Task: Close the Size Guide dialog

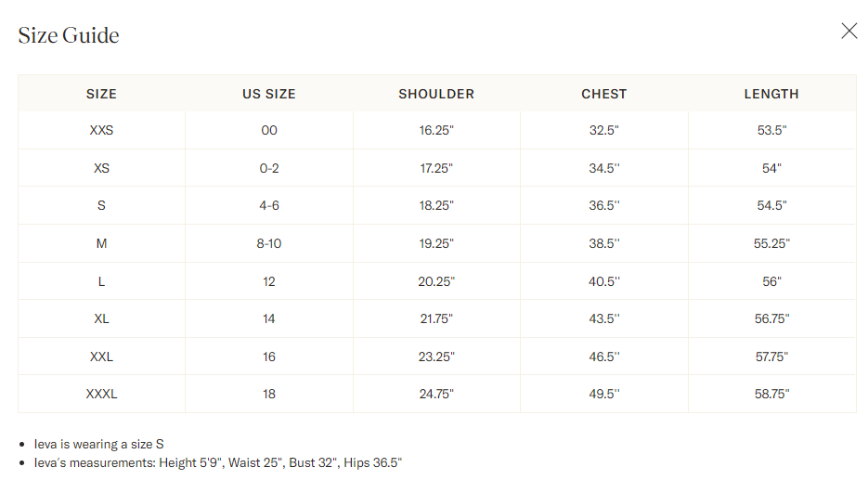Action: (849, 31)
